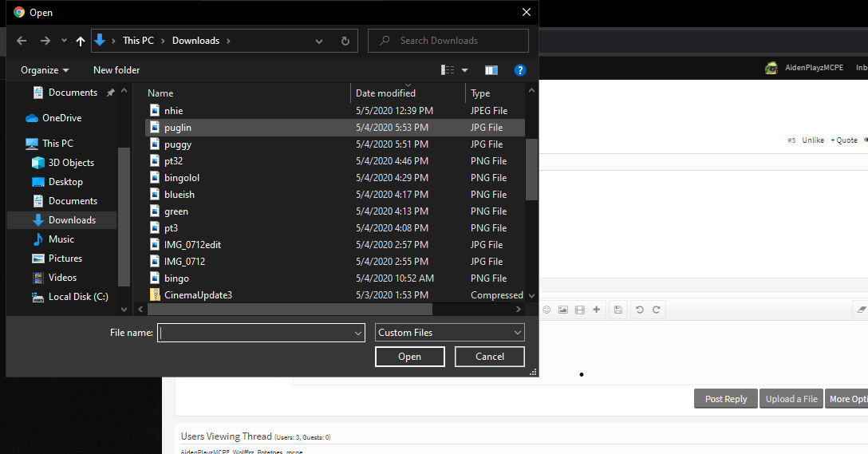Viewport: 868px width, 454px height.
Task: Click Upload a File on forum page
Action: (x=791, y=399)
